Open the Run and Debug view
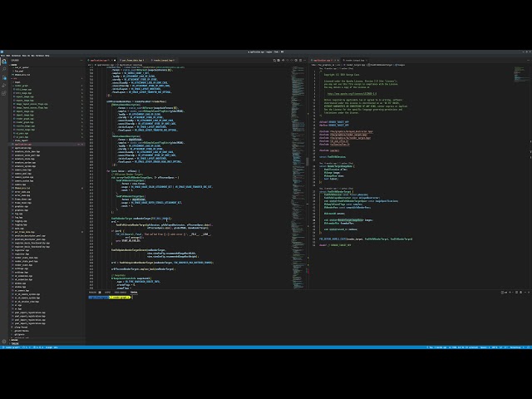532x399 pixels. point(4,86)
